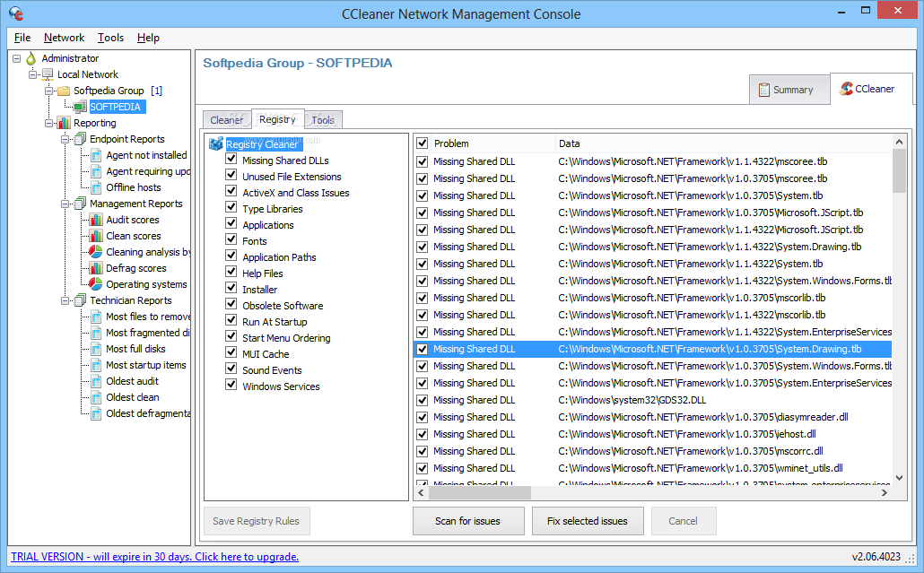
Task: Click the Offline hosts report icon
Action: 96,187
